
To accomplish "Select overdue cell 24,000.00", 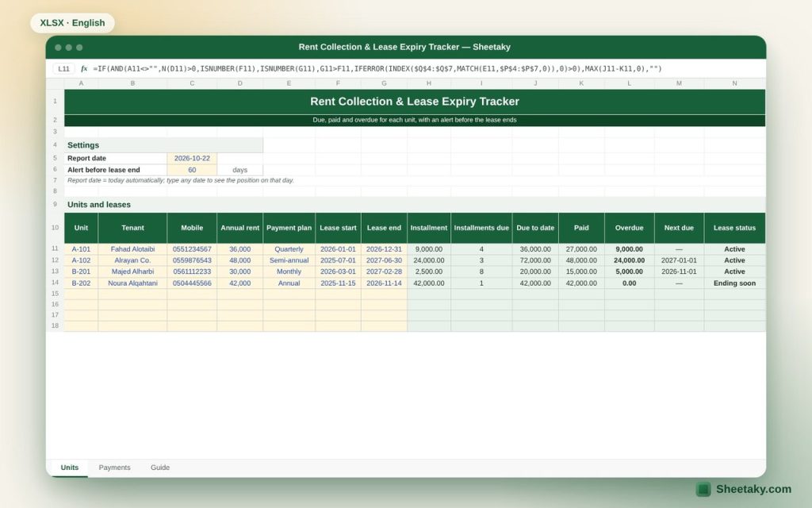I will [x=629, y=260].
